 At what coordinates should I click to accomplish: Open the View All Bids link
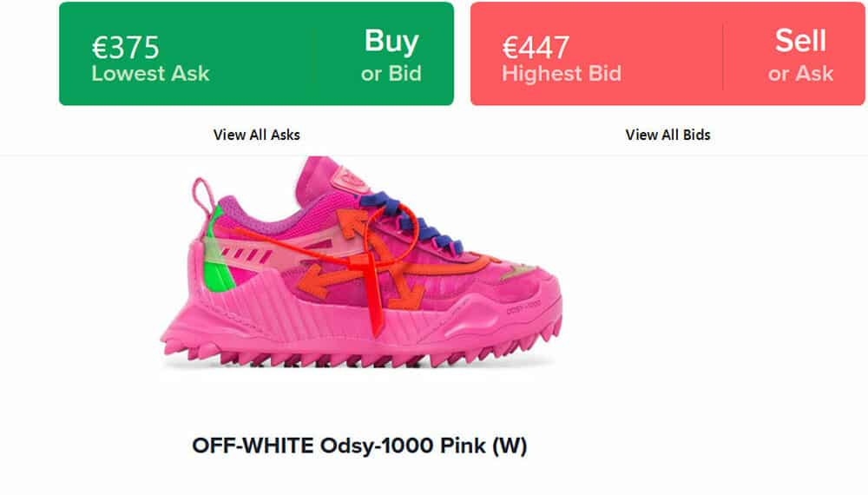(x=667, y=135)
